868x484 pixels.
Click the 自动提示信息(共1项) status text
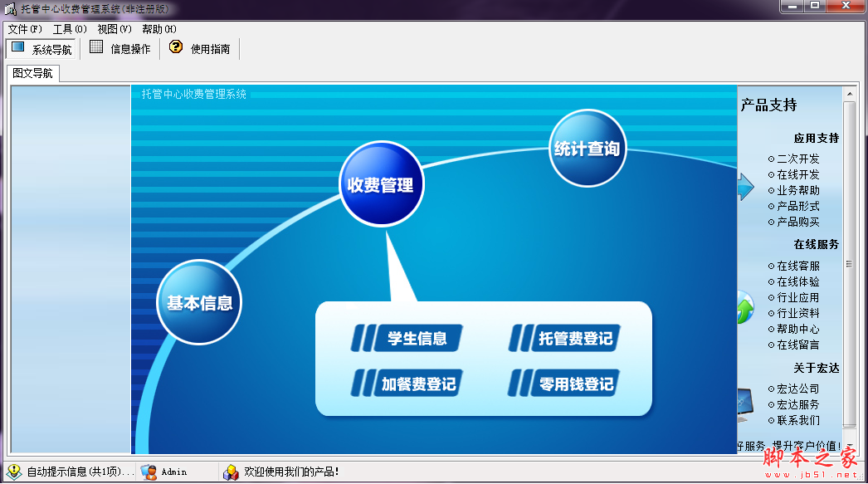80,472
